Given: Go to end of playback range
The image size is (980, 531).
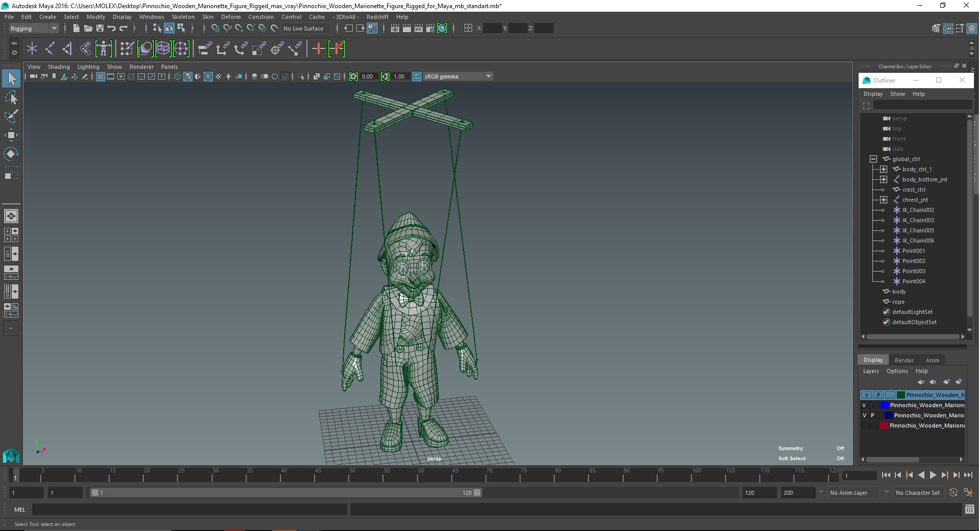Looking at the screenshot, I should (968, 475).
